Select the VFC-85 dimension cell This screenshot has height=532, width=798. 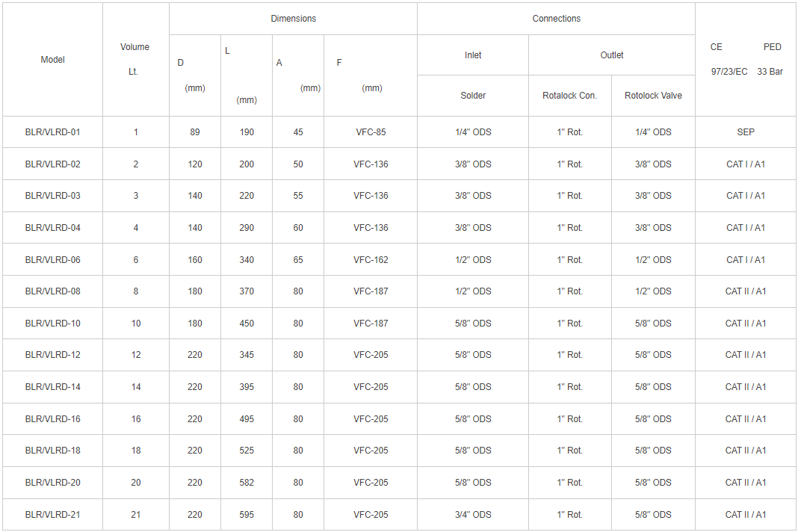[371, 132]
